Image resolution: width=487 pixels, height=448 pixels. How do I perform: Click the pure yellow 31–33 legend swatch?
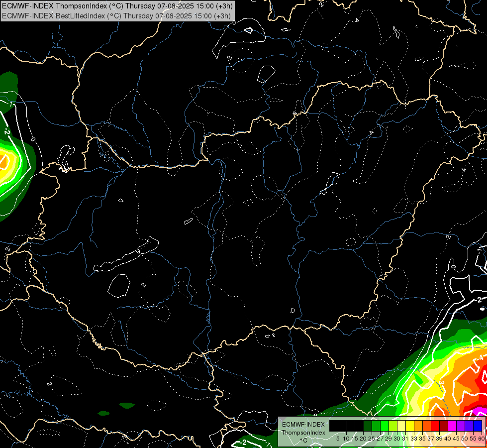coord(410,426)
